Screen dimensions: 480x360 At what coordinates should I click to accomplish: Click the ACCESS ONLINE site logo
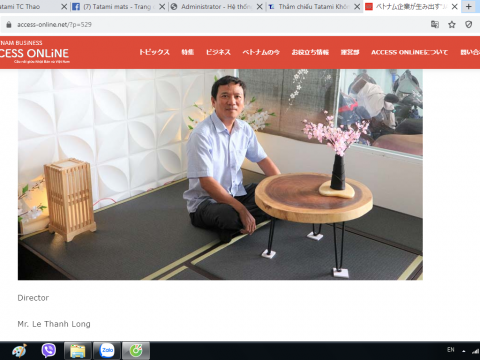pos(34,52)
